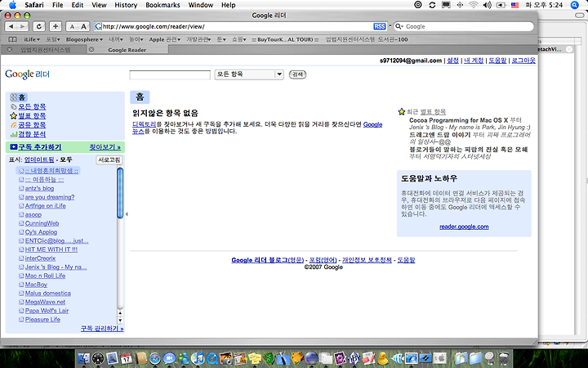Close the Google Reader tab

[91, 50]
